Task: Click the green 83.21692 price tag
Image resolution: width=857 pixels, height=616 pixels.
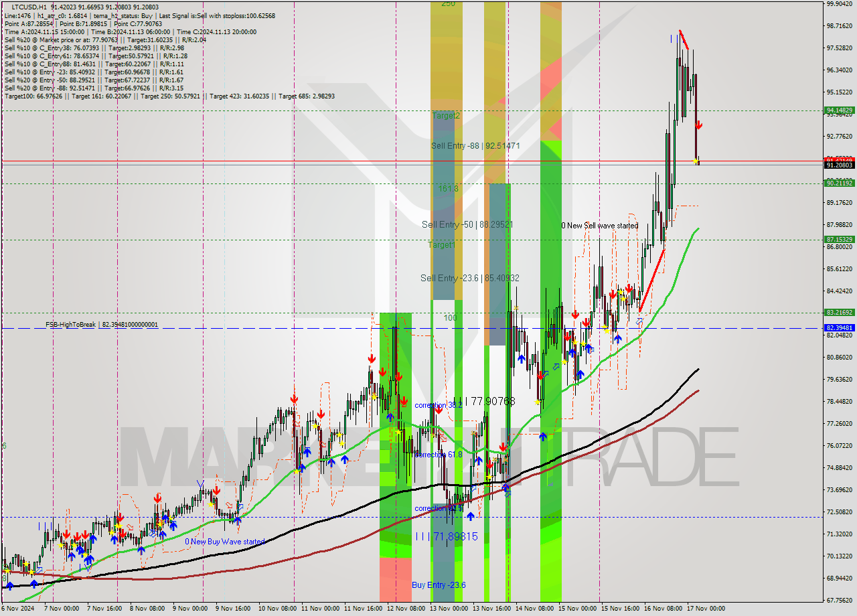Action: coord(839,312)
